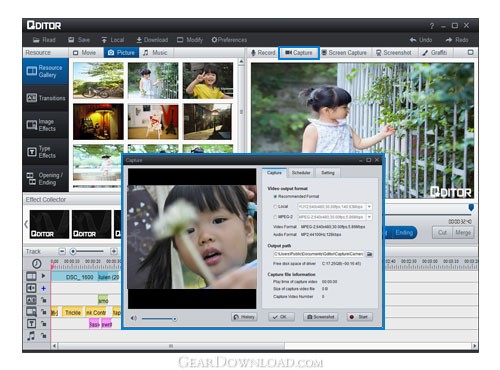Select the MPEG-2 format radio button
The height and width of the screenshot is (370, 500).
point(275,217)
